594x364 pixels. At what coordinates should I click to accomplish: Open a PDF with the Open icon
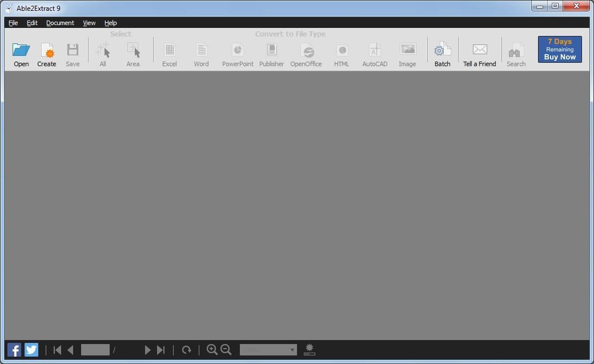(x=21, y=52)
